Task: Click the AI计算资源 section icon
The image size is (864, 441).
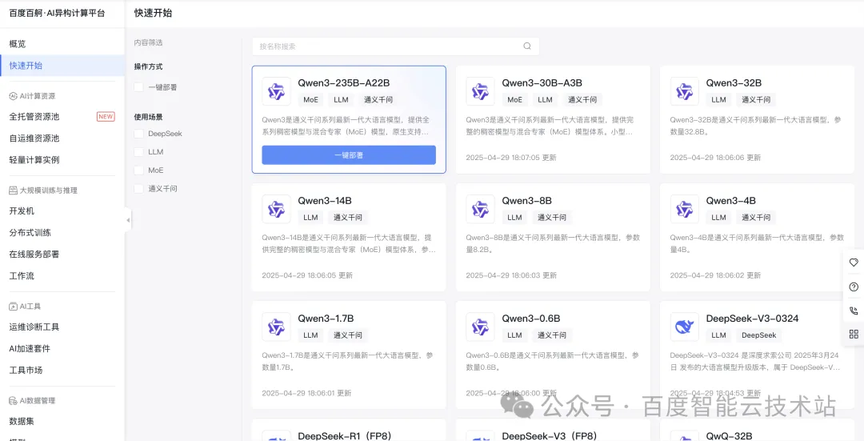Action: pos(13,96)
